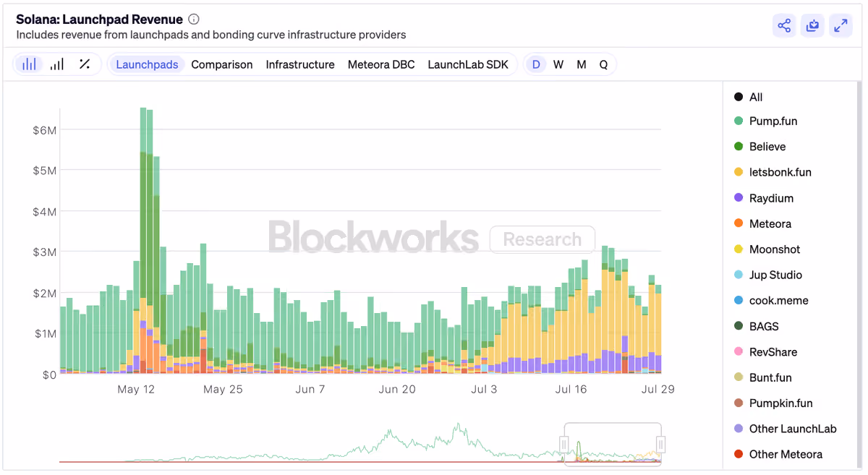Image resolution: width=868 pixels, height=475 pixels.
Task: Toggle Believe series in legend
Action: pos(759,146)
